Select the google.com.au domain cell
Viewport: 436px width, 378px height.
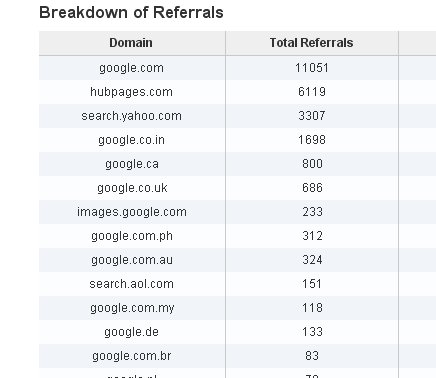(x=132, y=260)
